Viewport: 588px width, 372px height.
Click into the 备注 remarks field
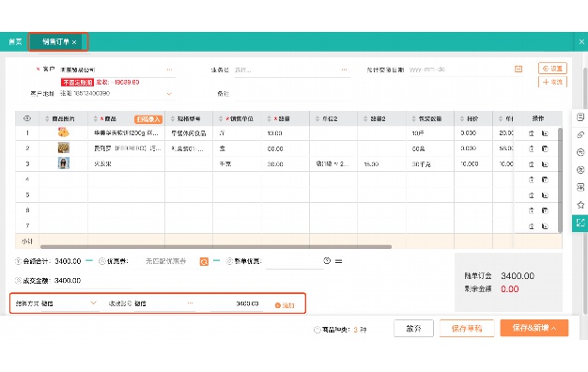(x=292, y=94)
